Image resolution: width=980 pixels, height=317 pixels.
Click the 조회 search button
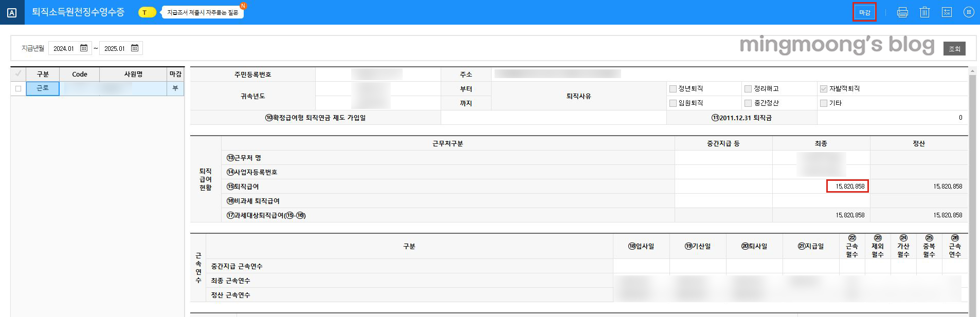954,49
